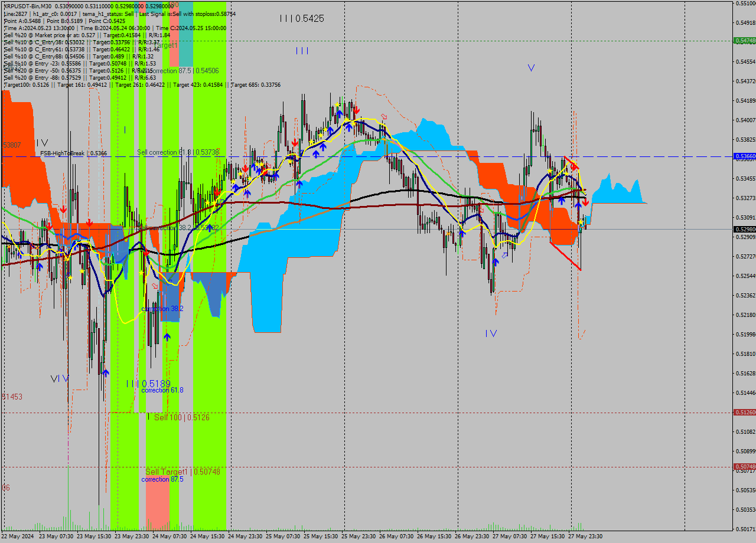The height and width of the screenshot is (543, 756).
Task: Select the 0.51628 price scale value
Action: pyautogui.click(x=745, y=373)
